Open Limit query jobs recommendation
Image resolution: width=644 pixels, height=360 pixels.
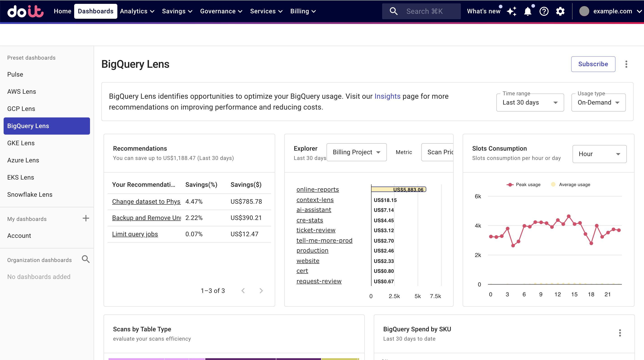pyautogui.click(x=135, y=234)
